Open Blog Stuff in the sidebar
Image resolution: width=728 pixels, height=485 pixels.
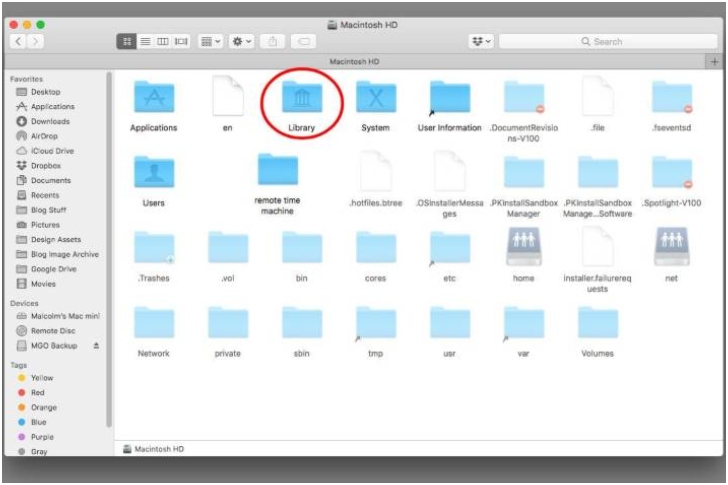pos(41,210)
